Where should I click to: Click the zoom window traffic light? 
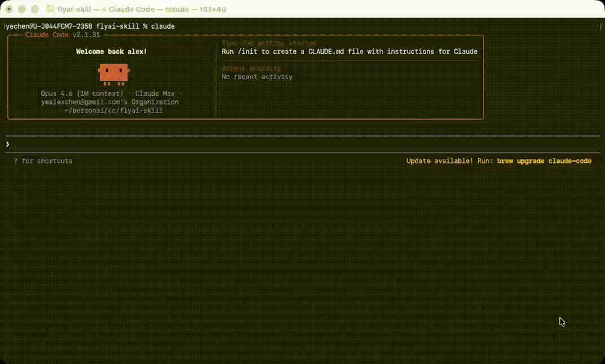pyautogui.click(x=35, y=10)
